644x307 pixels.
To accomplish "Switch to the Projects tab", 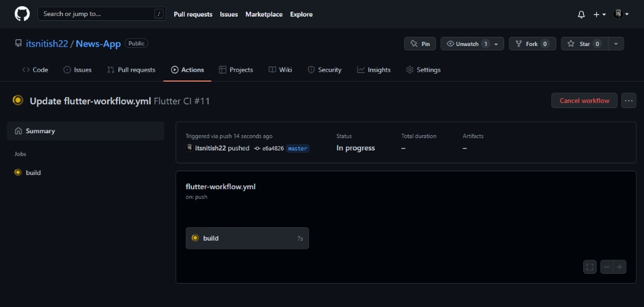I will [x=236, y=70].
